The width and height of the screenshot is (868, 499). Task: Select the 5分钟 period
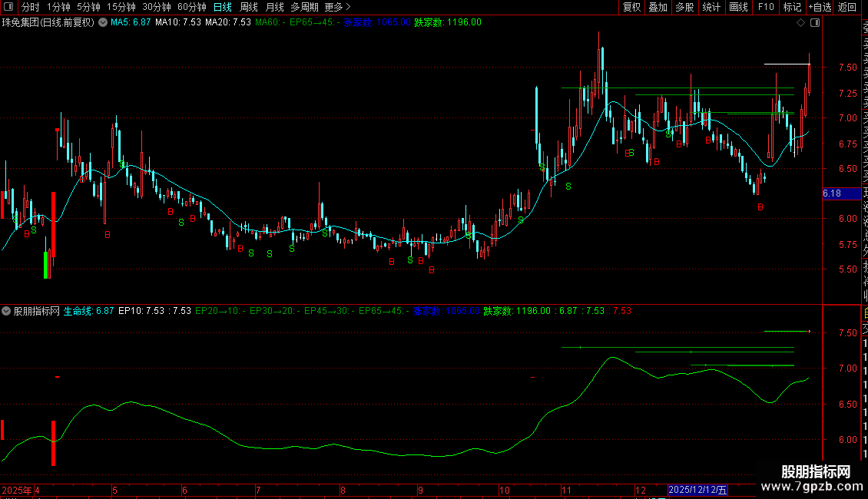click(88, 7)
